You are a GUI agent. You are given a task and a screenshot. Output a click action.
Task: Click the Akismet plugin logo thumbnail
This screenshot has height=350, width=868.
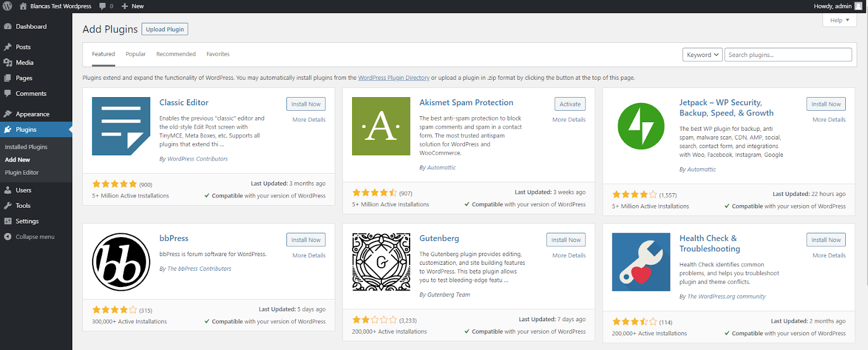tap(381, 126)
